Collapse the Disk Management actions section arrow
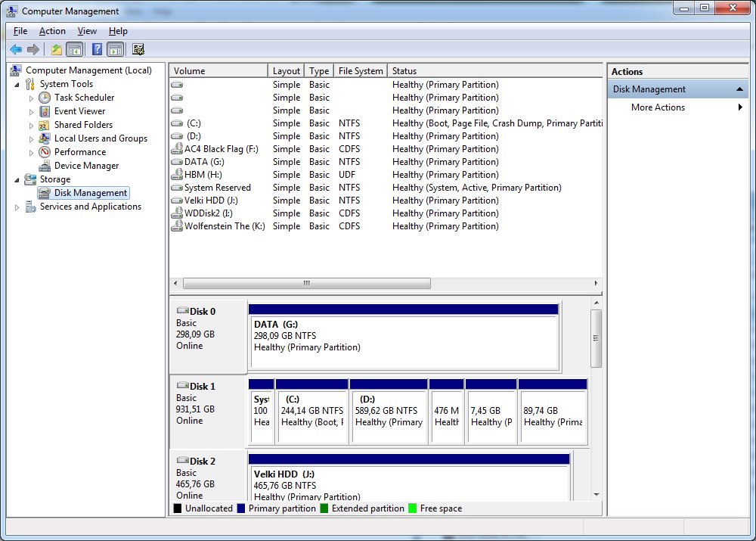This screenshot has width=756, height=541. [740, 89]
